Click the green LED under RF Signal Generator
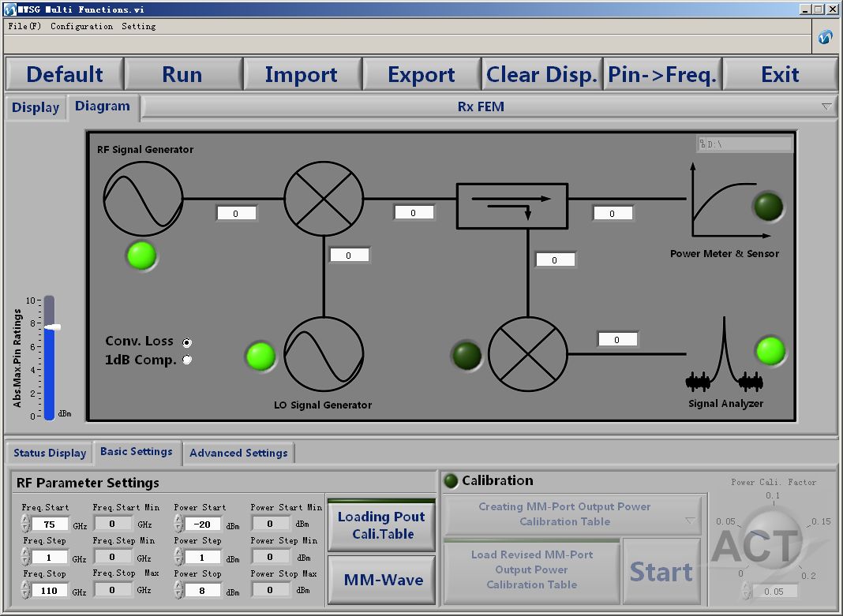The height and width of the screenshot is (616, 843). point(142,256)
